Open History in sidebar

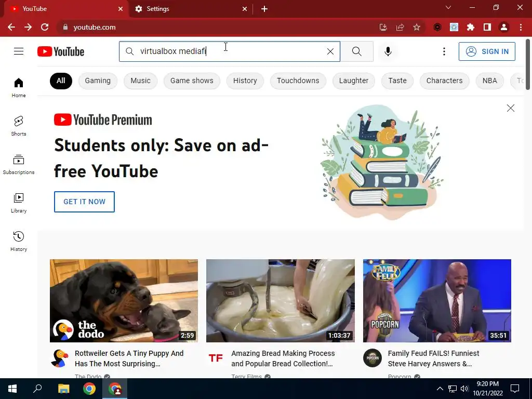point(19,241)
